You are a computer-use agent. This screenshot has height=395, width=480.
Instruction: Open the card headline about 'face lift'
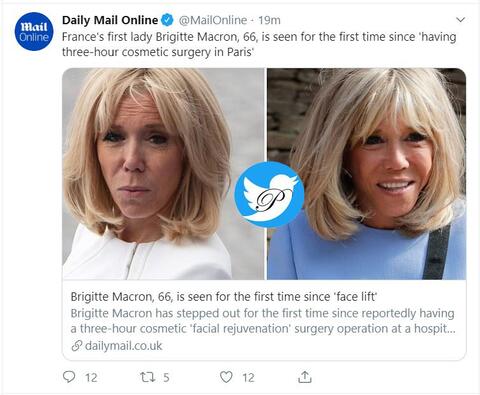point(224,296)
